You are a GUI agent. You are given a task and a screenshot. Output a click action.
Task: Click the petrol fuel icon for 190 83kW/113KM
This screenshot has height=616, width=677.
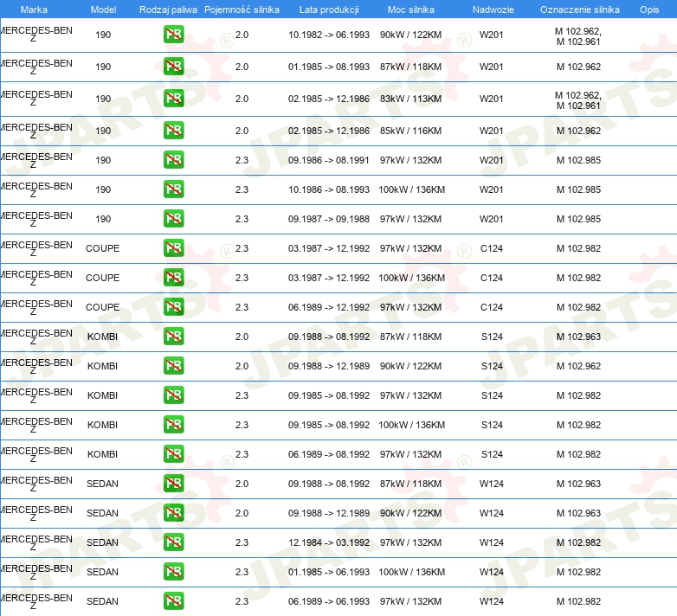[173, 99]
